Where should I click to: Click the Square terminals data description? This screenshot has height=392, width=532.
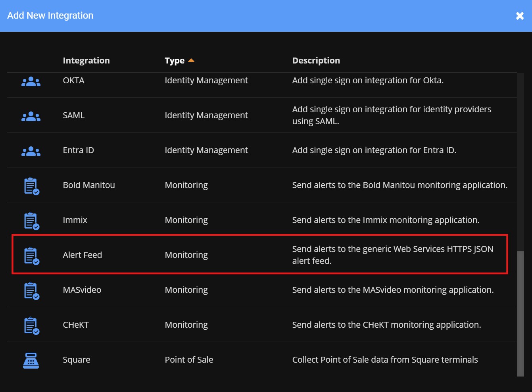pyautogui.click(x=385, y=360)
